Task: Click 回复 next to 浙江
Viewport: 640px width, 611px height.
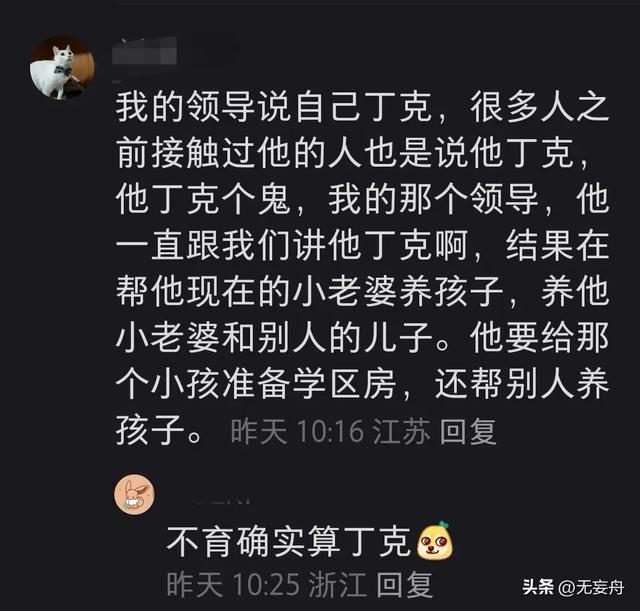Action: click(x=404, y=584)
